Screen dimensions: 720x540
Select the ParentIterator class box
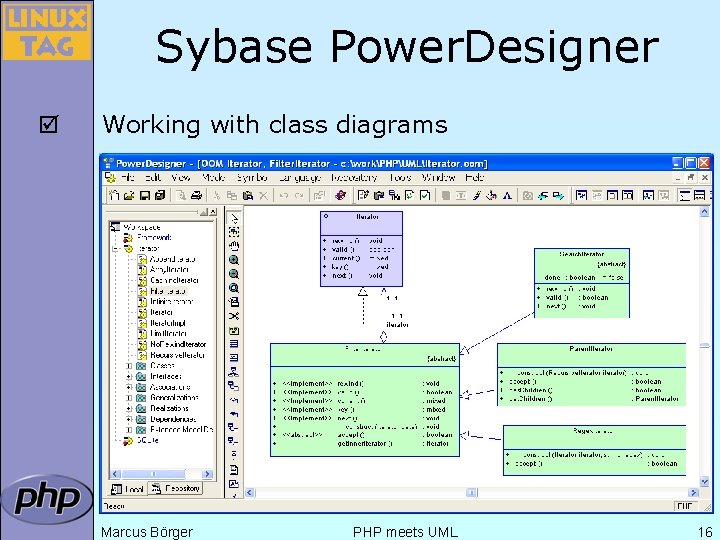pyautogui.click(x=592, y=375)
